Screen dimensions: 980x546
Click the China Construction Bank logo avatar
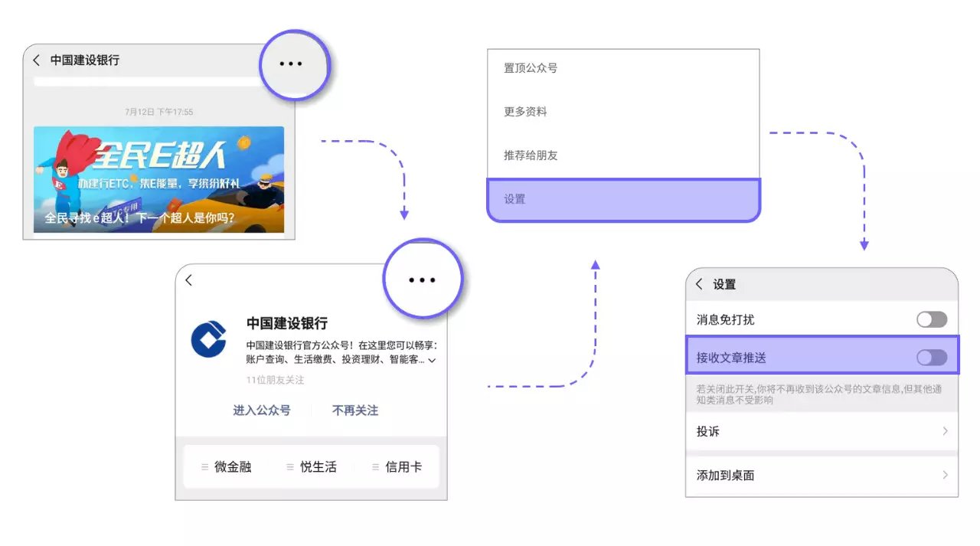(209, 340)
